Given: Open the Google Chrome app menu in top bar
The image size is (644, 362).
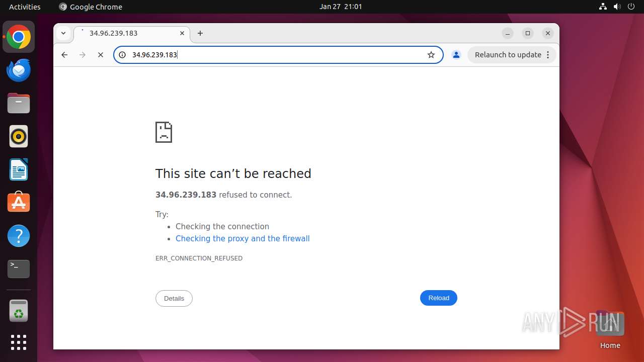Looking at the screenshot, I should (x=91, y=7).
